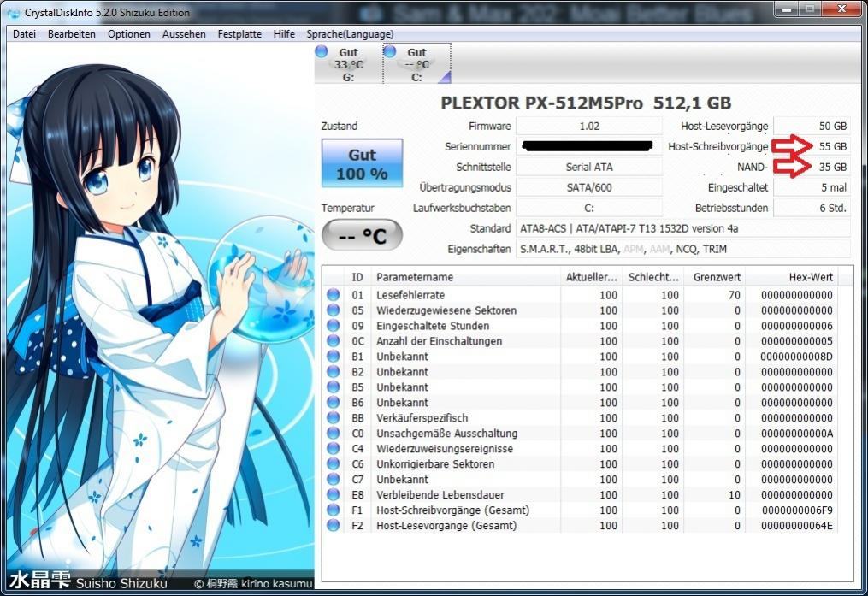Click the Host-Lesevorgänge value 50 GB
Viewport: 868px width, 596px height.
(812, 127)
